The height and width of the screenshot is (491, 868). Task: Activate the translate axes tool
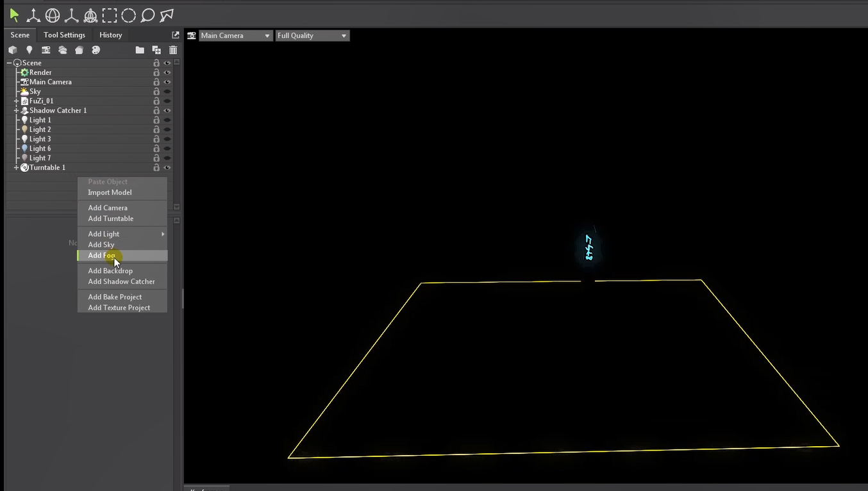(33, 15)
